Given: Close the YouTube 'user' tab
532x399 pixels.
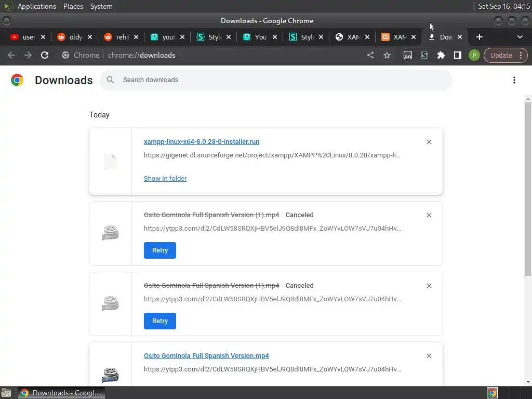Looking at the screenshot, I should (x=43, y=37).
